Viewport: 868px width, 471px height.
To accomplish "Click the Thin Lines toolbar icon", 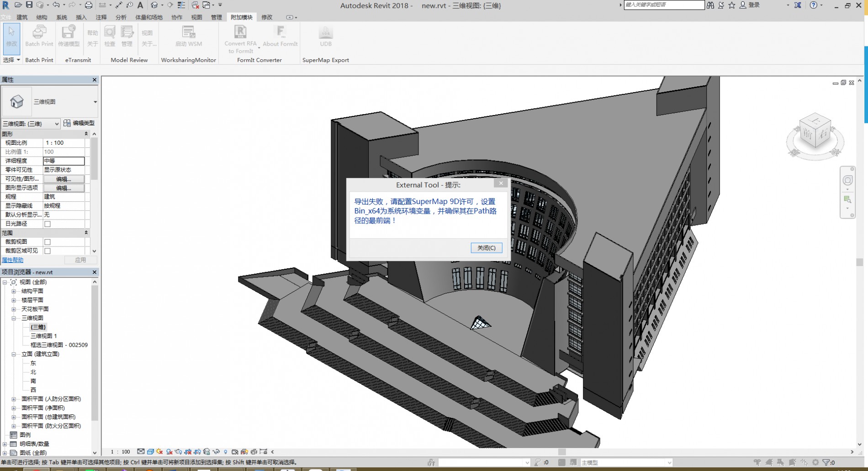I will pos(181,5).
